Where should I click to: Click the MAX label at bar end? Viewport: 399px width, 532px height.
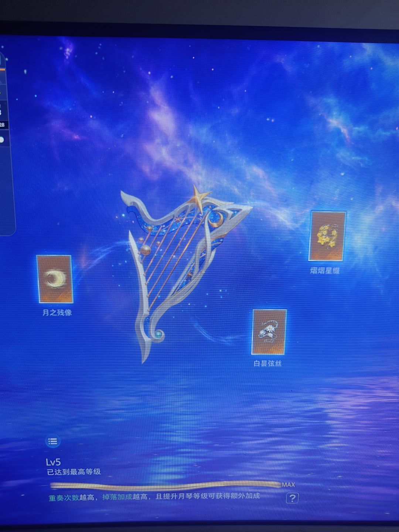pos(289,484)
